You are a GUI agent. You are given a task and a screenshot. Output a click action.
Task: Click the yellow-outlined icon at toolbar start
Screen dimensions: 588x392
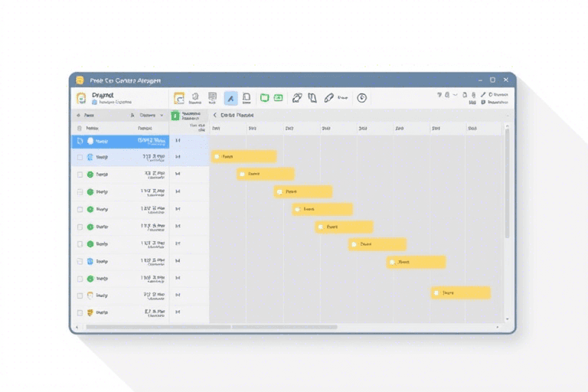coord(179,98)
